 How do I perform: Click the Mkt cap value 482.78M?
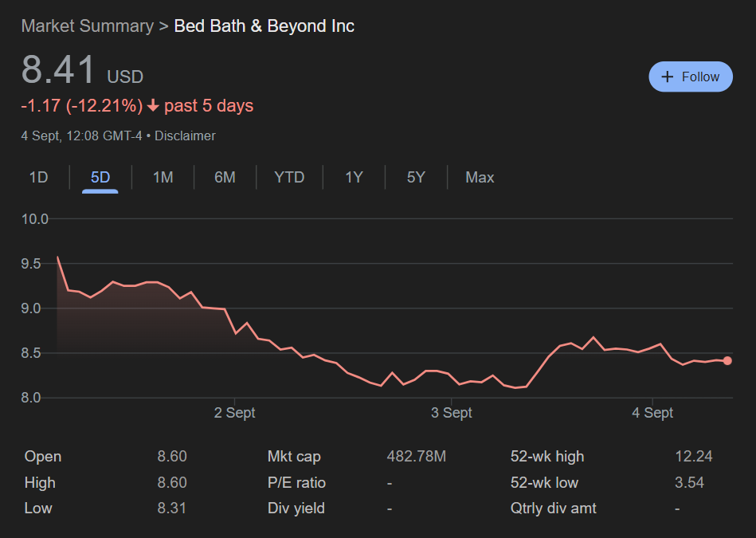tap(417, 457)
